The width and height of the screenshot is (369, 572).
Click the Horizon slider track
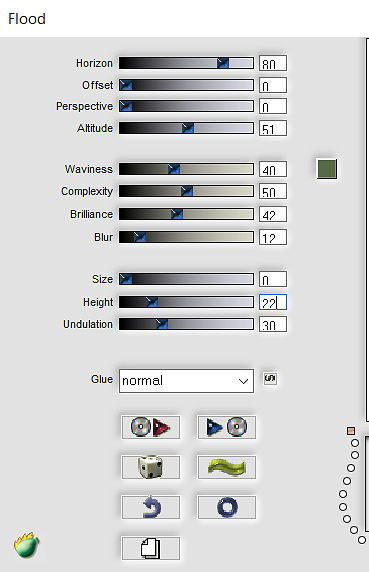pos(186,63)
